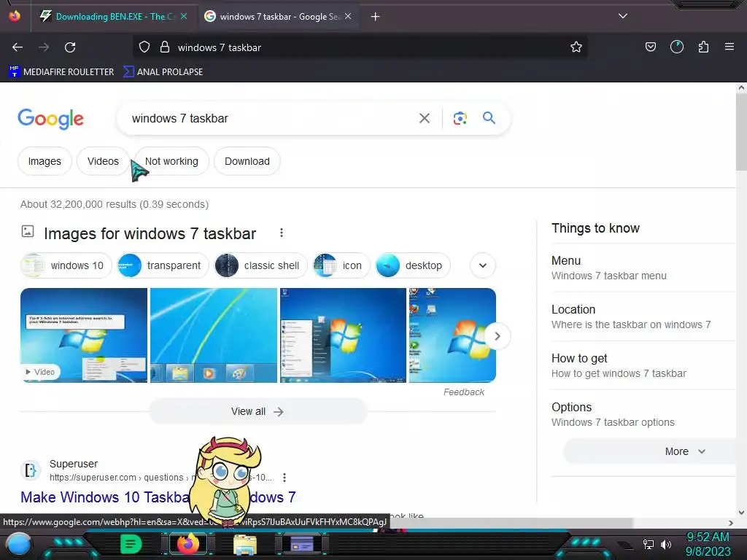Viewport: 747px width, 560px height.
Task: Open the taskbar icons closeup thumbnail
Action: [214, 335]
